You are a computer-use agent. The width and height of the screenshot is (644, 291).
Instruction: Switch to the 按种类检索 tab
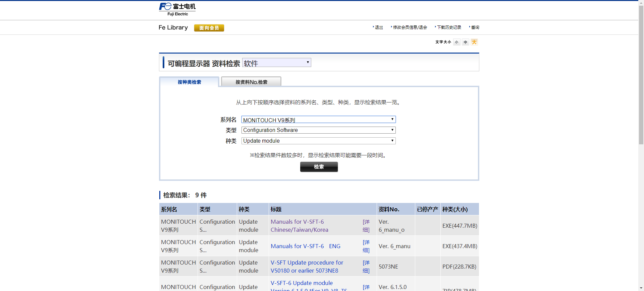point(189,82)
